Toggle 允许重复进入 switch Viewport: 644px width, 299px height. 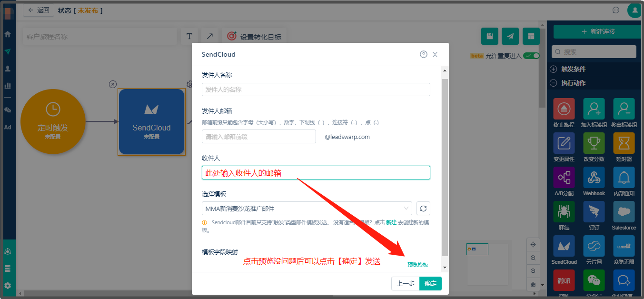(531, 56)
